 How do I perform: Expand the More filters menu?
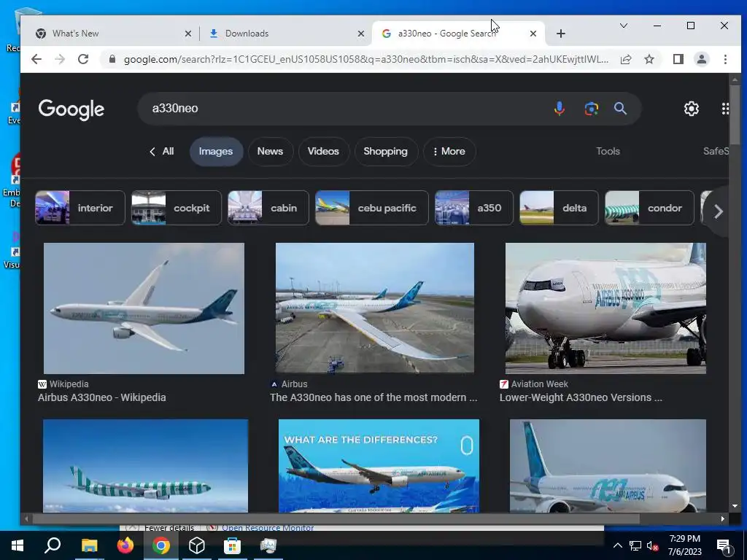coord(449,152)
